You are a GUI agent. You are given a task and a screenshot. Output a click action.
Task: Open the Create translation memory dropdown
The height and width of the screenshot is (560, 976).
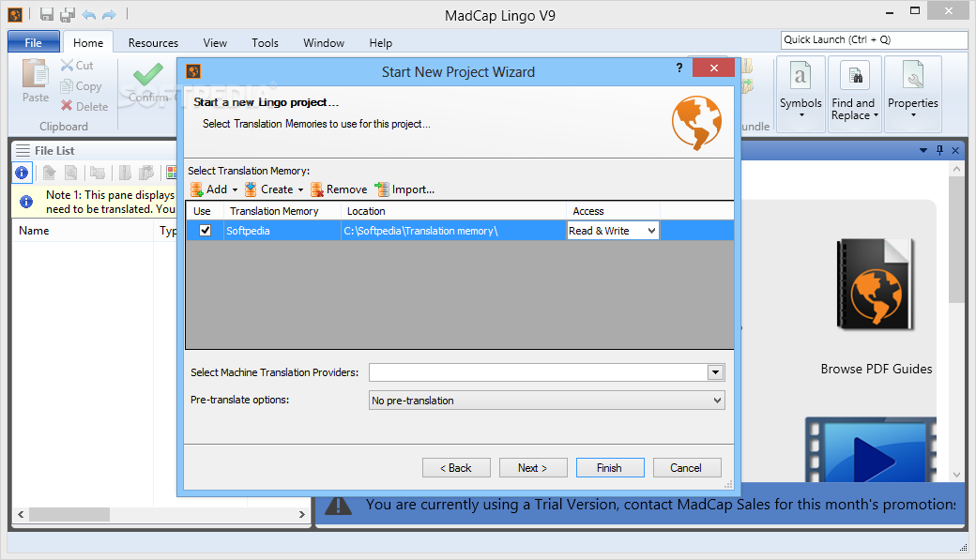click(300, 189)
